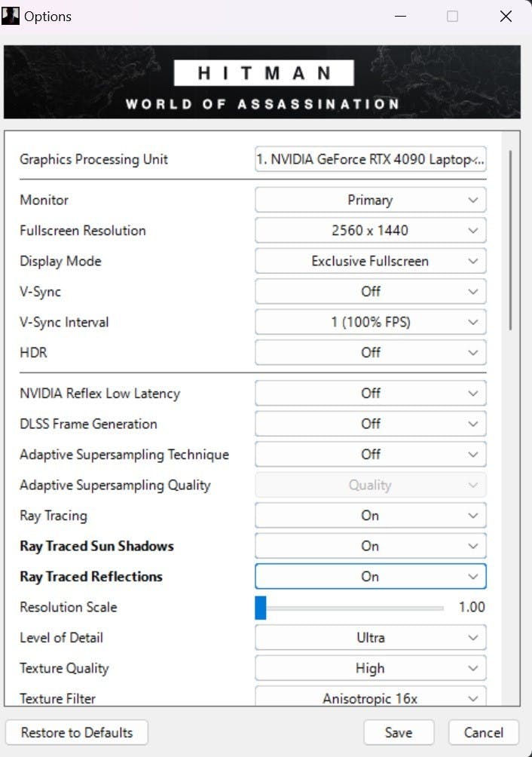532x757 pixels.
Task: Open the Texture Quality dropdown
Action: click(371, 668)
